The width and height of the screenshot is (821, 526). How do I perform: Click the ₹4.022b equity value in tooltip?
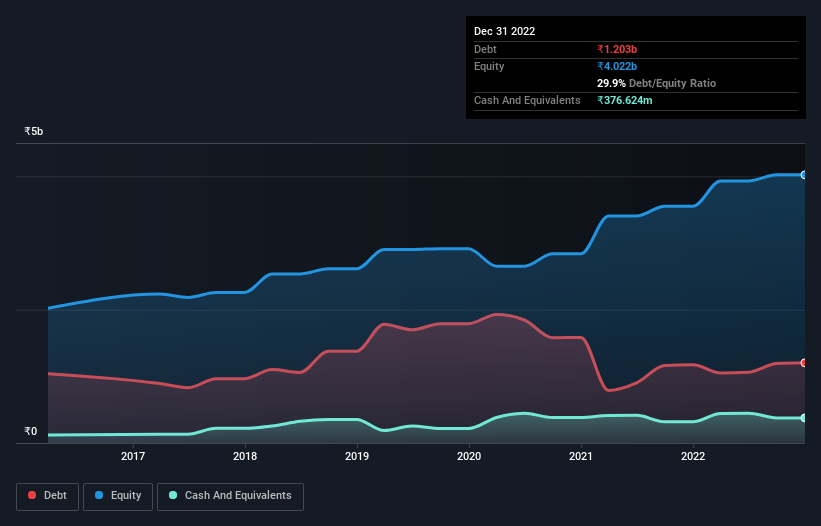[x=617, y=66]
